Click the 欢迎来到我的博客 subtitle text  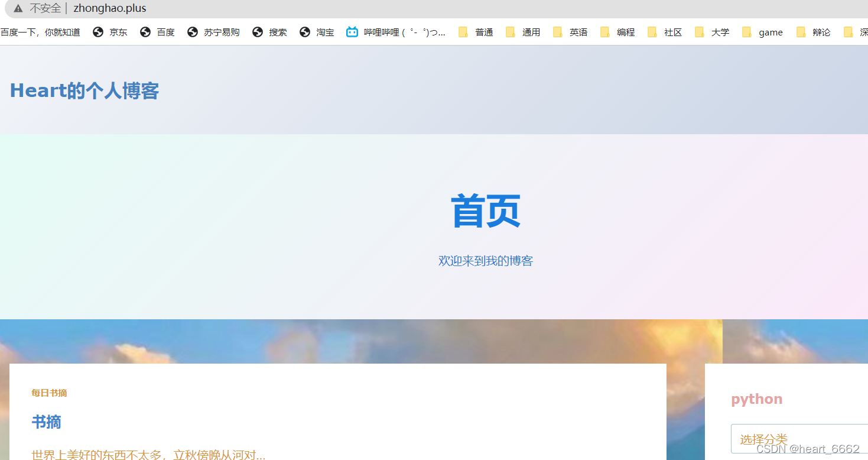click(x=486, y=261)
